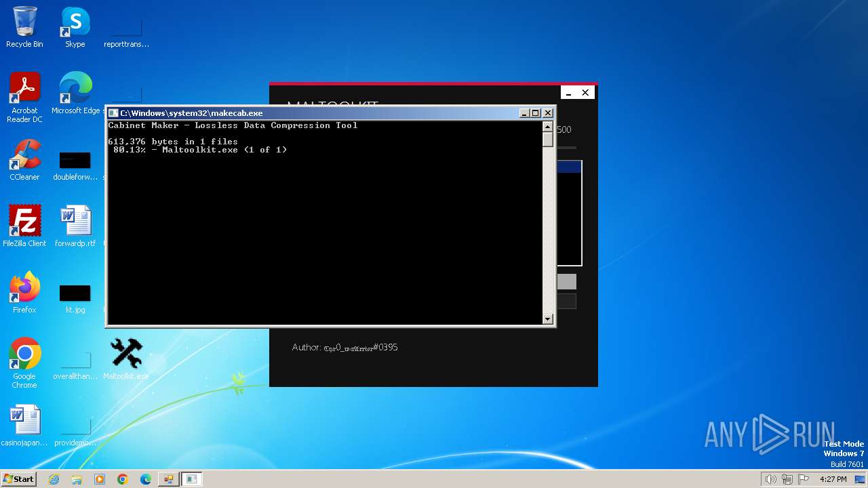Open Chrome from the taskbar
The height and width of the screenshot is (488, 868).
(x=123, y=479)
